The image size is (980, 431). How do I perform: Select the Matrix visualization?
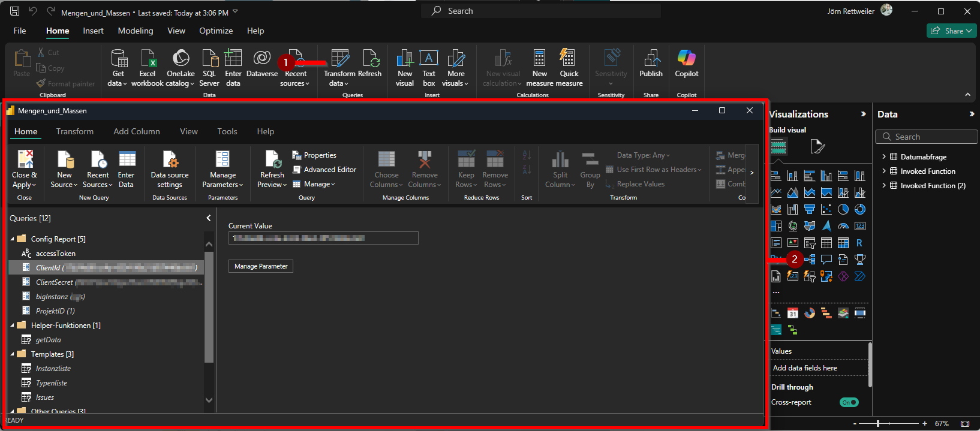(843, 243)
